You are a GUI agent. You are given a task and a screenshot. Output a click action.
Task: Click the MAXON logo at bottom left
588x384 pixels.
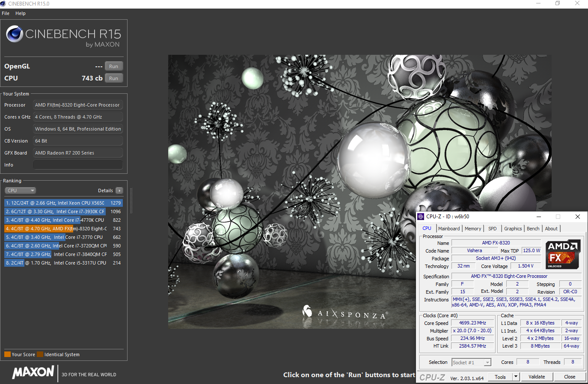pyautogui.click(x=33, y=372)
